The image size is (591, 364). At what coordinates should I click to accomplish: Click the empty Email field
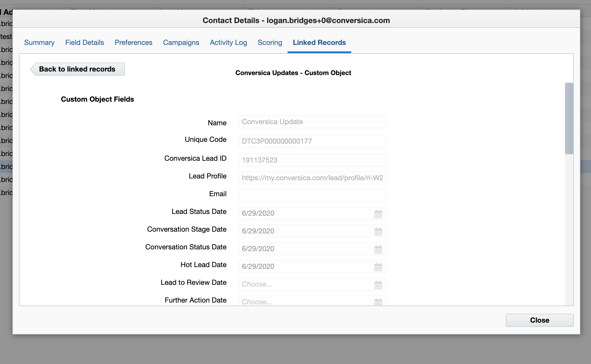tap(312, 196)
